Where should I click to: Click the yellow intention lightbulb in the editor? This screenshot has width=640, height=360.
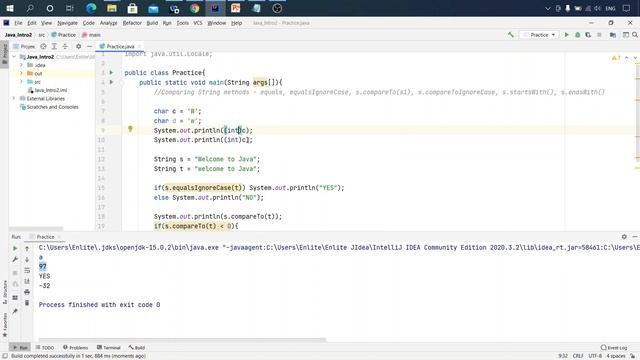point(130,129)
